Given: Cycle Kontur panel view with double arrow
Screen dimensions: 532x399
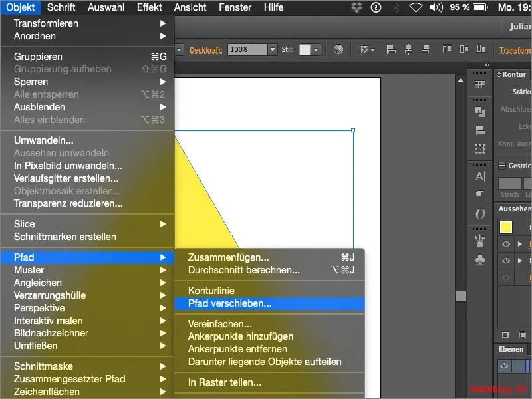Looking at the screenshot, I should pos(499,74).
